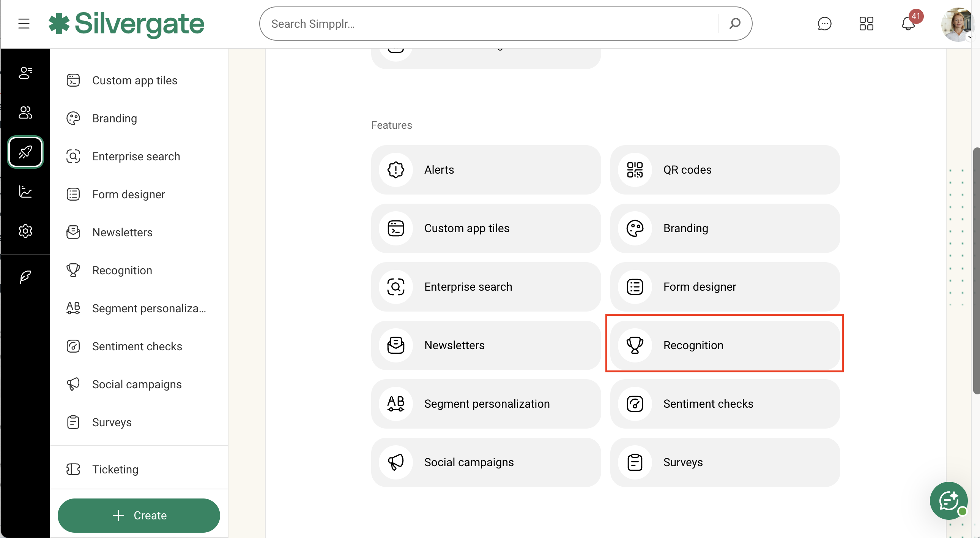Select Sentiment checks in the sidebar
Screen dimensions: 980x538
tap(137, 346)
